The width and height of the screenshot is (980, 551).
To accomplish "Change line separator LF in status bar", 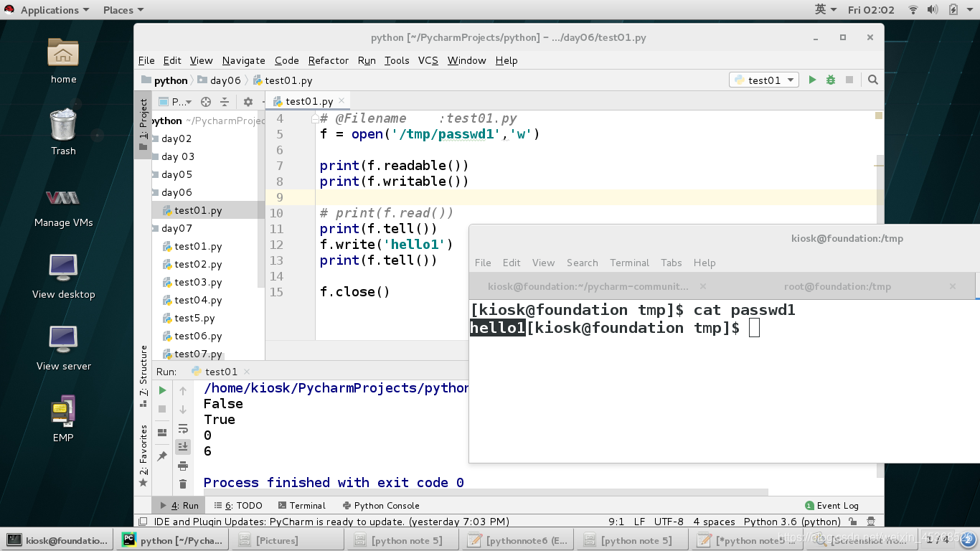I will pos(639,522).
